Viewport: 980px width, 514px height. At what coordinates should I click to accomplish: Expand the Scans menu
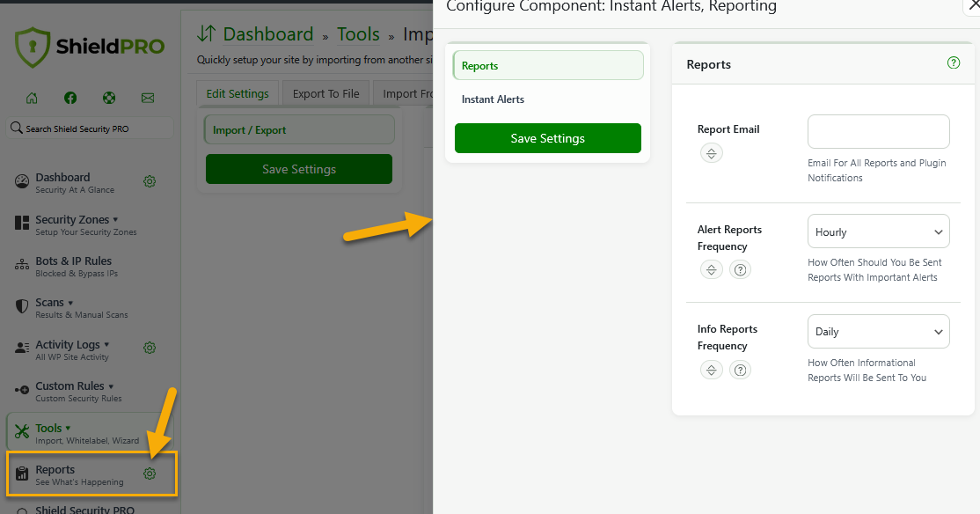click(x=70, y=304)
